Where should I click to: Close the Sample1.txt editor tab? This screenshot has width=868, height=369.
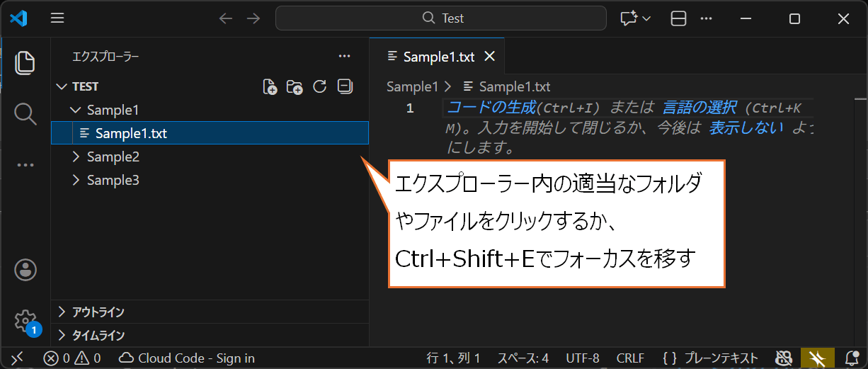(489, 57)
